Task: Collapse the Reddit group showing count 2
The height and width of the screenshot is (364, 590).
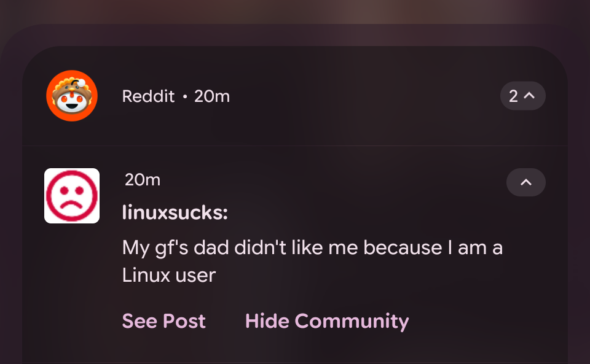Action: 522,96
